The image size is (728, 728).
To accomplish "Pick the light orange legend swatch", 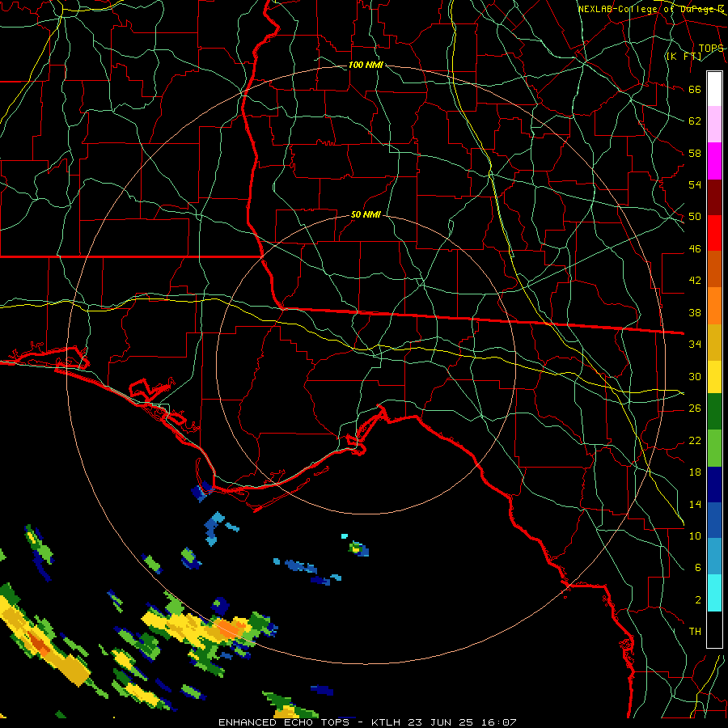I will click(714, 306).
